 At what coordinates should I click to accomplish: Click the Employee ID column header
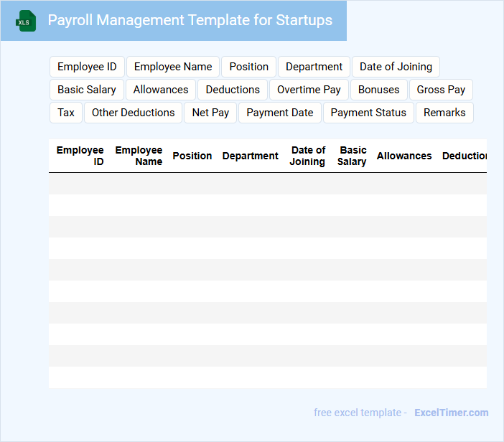pos(80,156)
